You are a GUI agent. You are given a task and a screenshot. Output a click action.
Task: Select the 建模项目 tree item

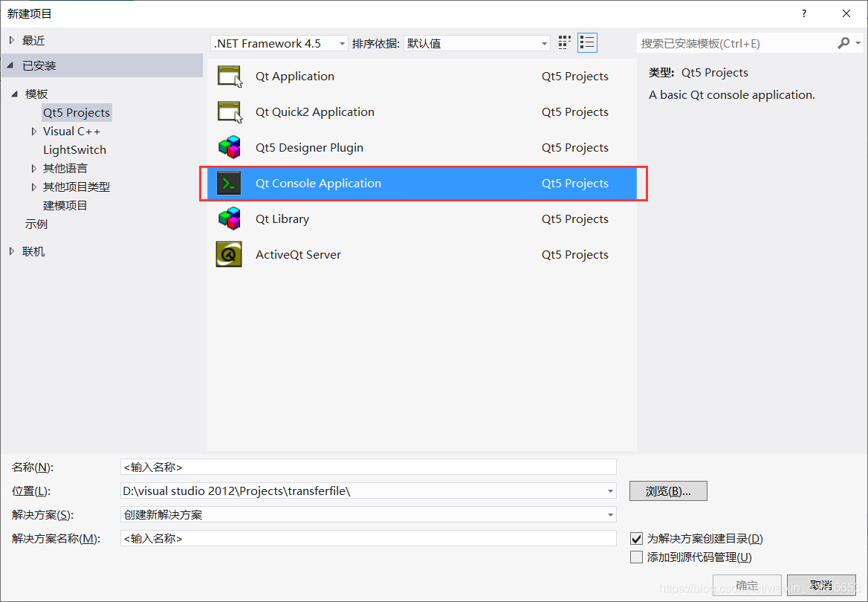(x=65, y=205)
